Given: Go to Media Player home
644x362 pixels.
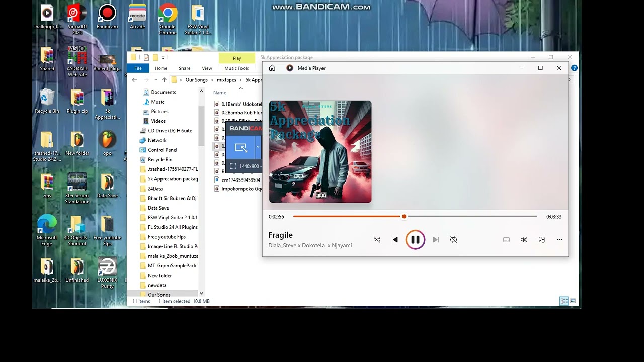Looking at the screenshot, I should click(272, 68).
